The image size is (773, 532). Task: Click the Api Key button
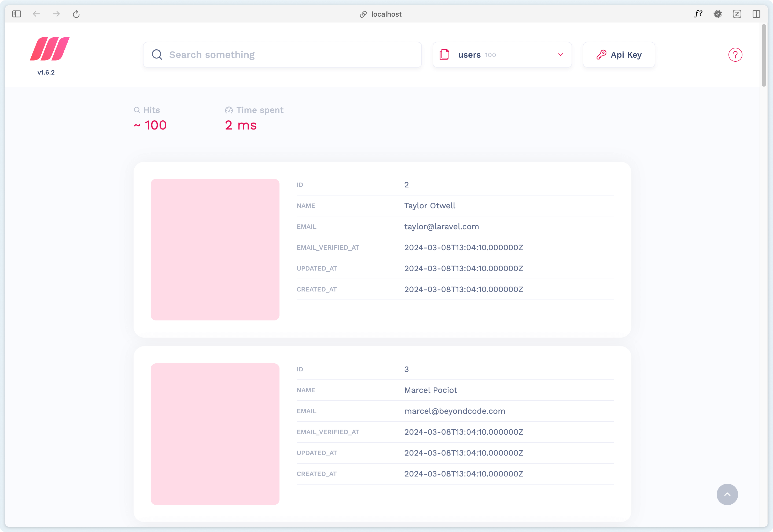619,54
